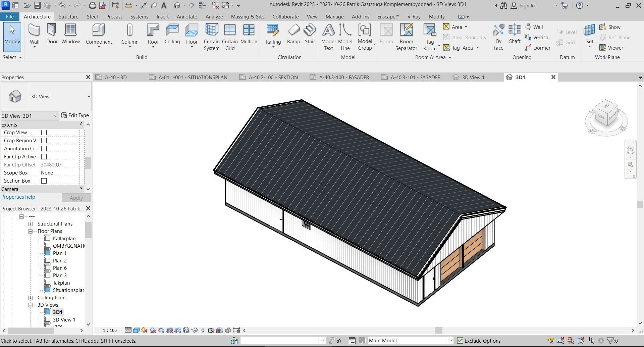Check the Section Box option
This screenshot has width=644, height=347.
click(x=44, y=181)
